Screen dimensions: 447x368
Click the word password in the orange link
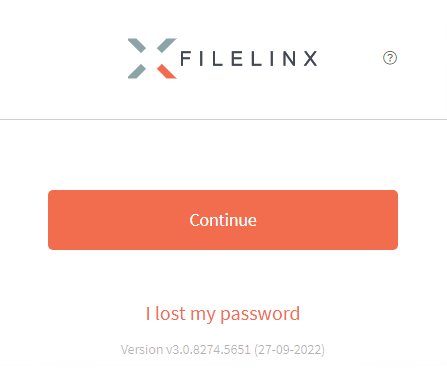pyautogui.click(x=260, y=315)
